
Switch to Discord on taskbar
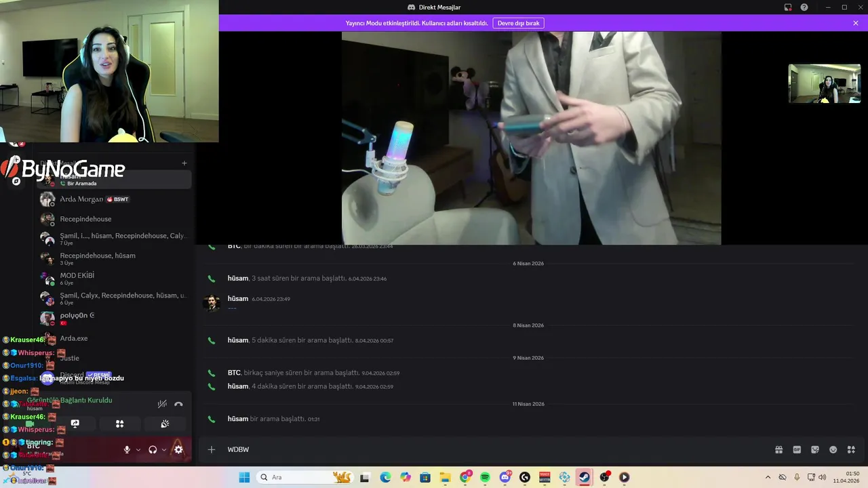(x=505, y=477)
